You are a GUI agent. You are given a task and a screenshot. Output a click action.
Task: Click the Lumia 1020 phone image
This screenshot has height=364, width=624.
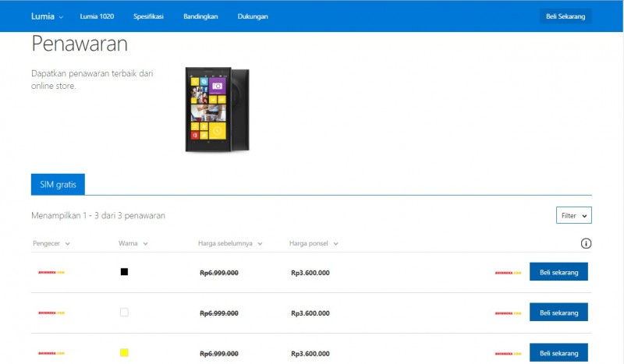(x=218, y=109)
